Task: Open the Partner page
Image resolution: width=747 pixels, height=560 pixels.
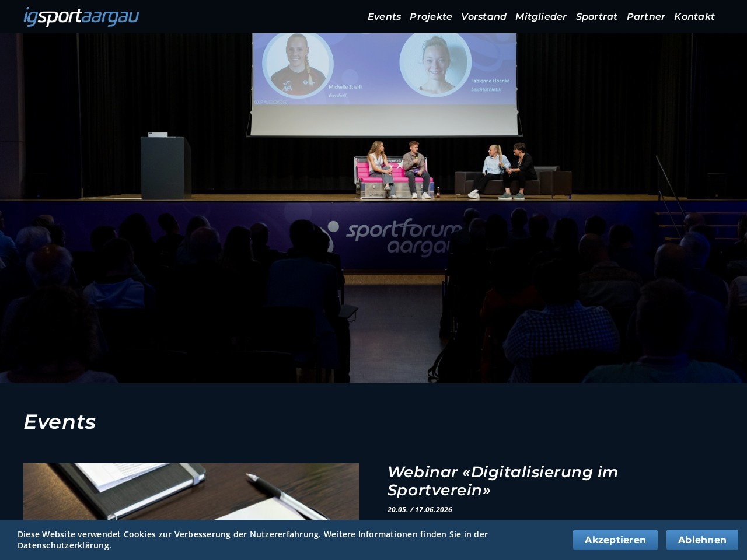Action: pyautogui.click(x=645, y=17)
